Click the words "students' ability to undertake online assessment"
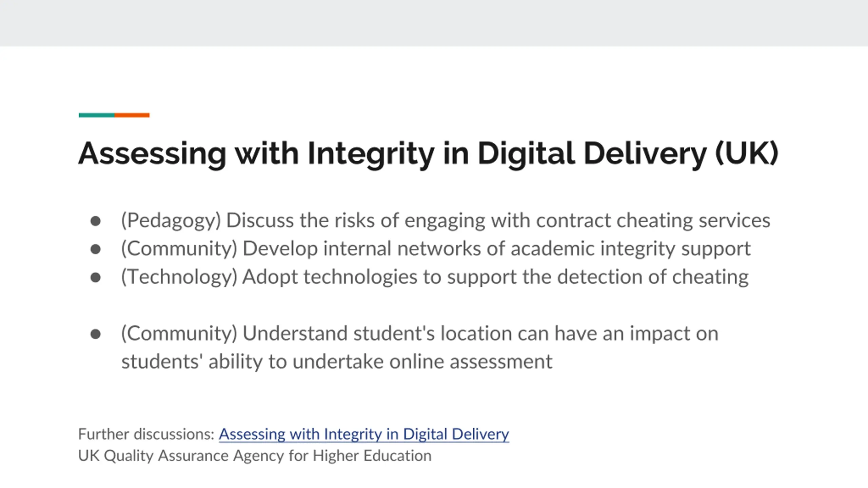This screenshot has width=868, height=488. point(337,362)
